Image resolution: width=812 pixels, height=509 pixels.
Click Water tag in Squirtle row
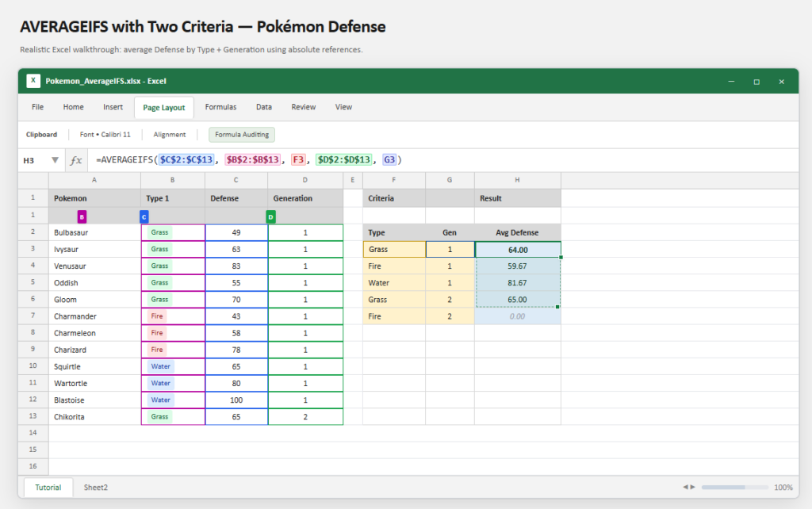coord(160,366)
